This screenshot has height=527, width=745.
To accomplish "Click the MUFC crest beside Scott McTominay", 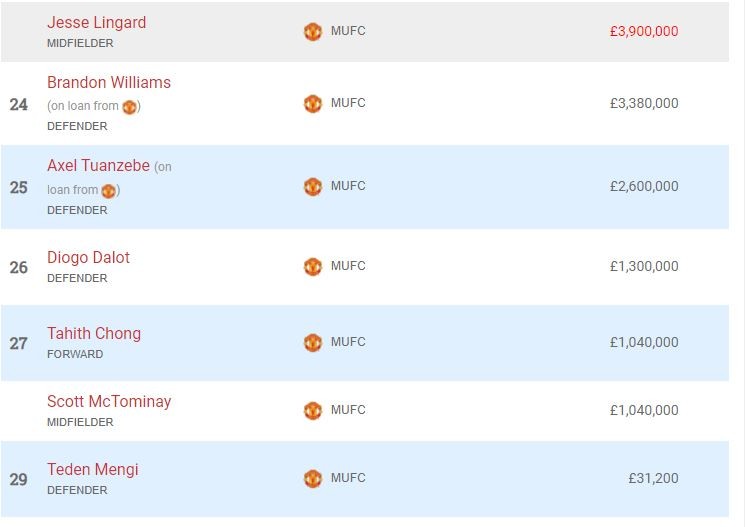I will pos(313,410).
